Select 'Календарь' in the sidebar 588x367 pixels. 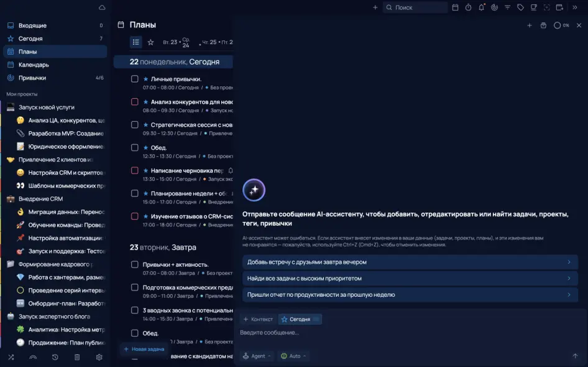[34, 65]
